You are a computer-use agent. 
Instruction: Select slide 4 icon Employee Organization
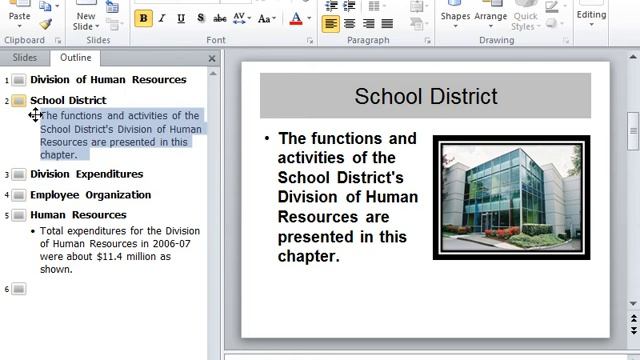point(18,195)
